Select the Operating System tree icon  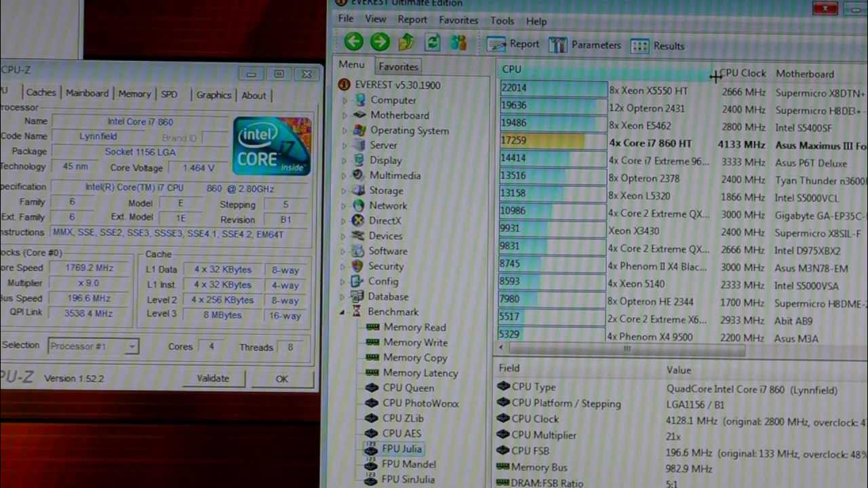[x=359, y=130]
